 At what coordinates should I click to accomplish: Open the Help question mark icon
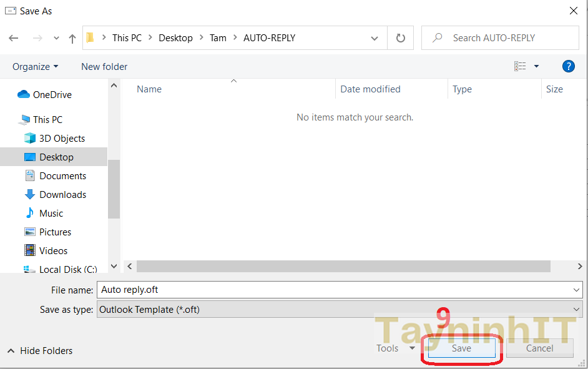[568, 66]
